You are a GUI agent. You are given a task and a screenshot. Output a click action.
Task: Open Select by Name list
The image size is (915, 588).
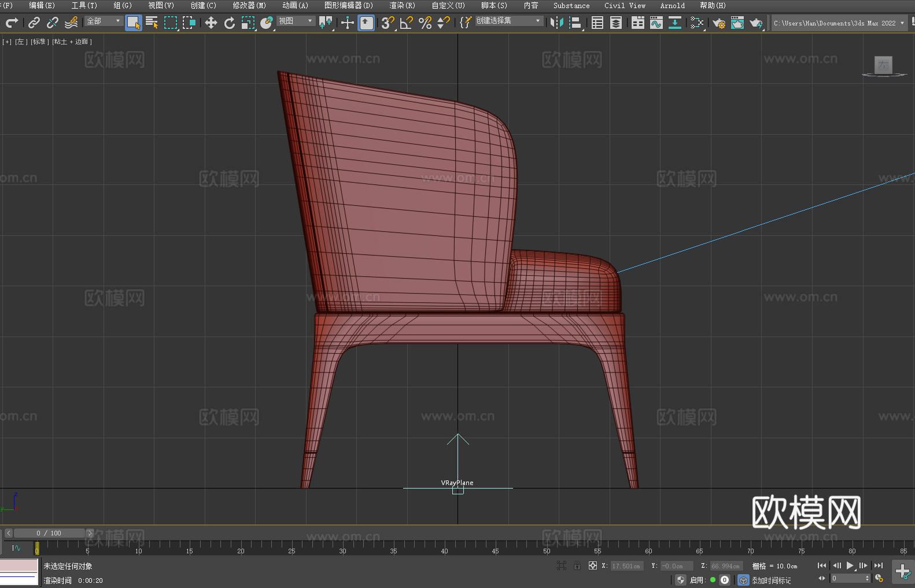click(152, 23)
